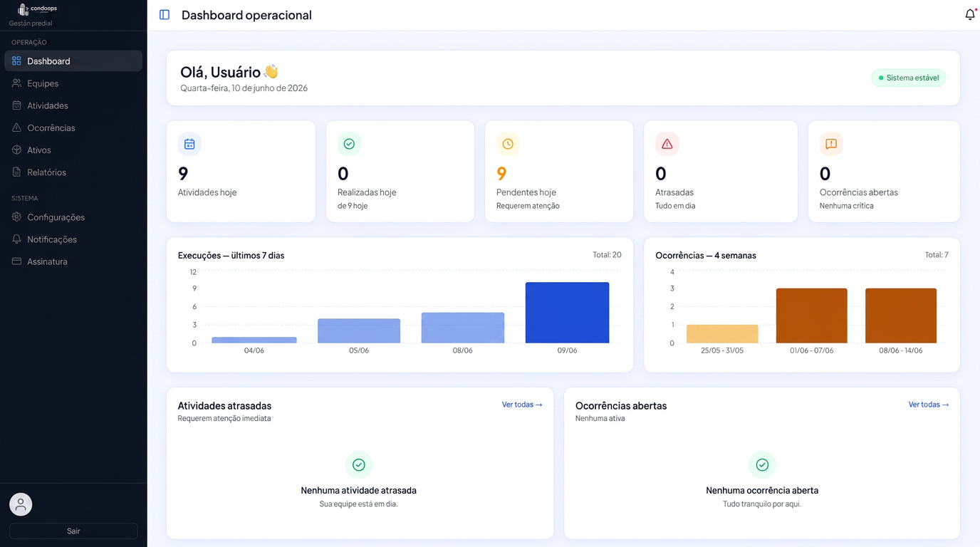The height and width of the screenshot is (547, 980).
Task: Click the 01/06 - 07/06 bar in Ocorrências chart
Action: 812,316
